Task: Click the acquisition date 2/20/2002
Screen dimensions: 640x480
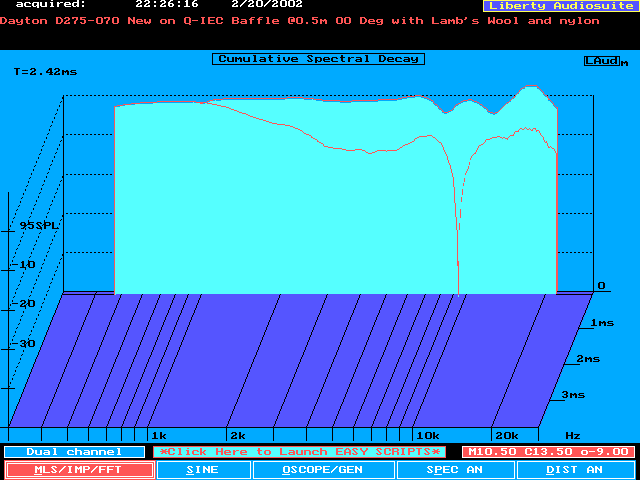Action: tap(267, 4)
